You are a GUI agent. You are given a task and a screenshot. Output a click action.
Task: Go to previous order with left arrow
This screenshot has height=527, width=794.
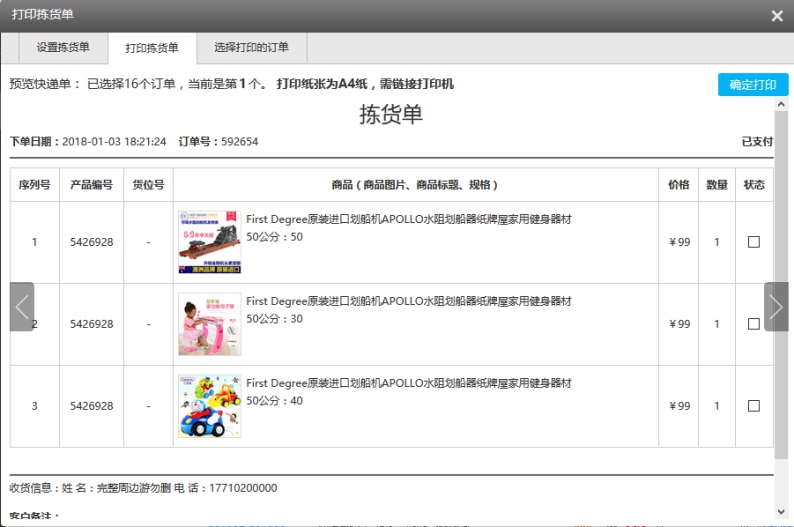(x=22, y=307)
